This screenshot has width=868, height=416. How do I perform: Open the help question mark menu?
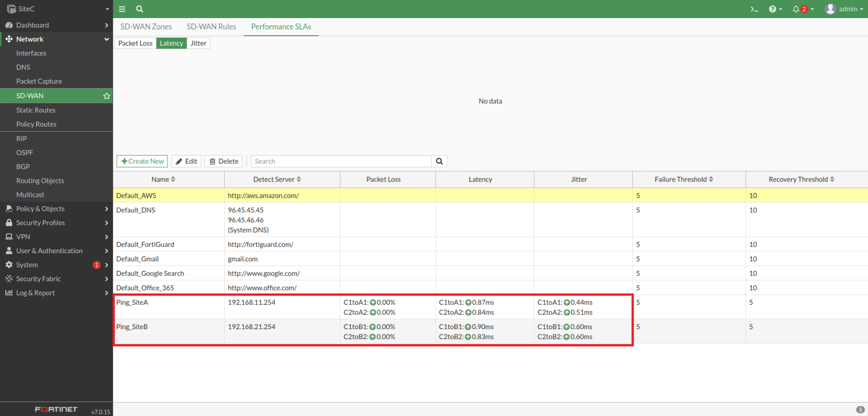pos(776,9)
